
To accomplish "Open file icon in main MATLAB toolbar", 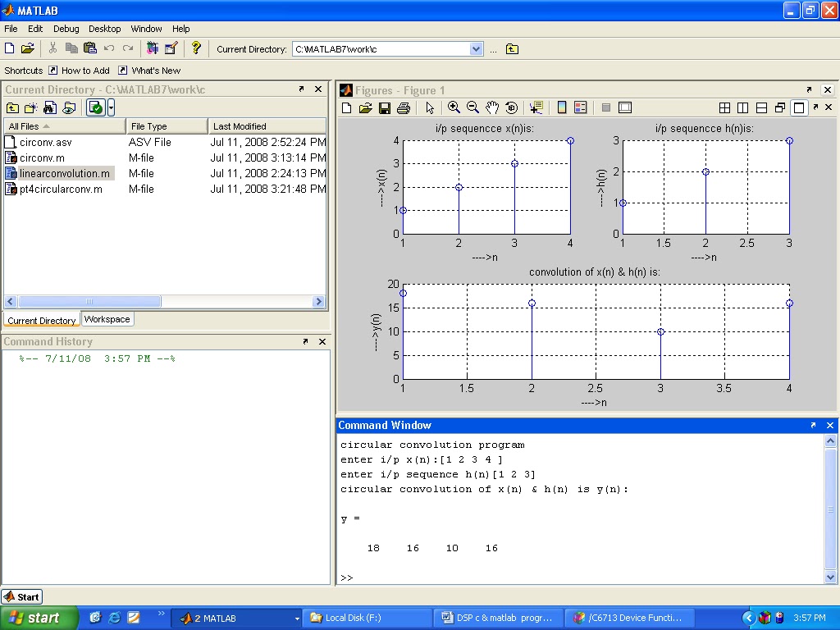I will point(28,48).
